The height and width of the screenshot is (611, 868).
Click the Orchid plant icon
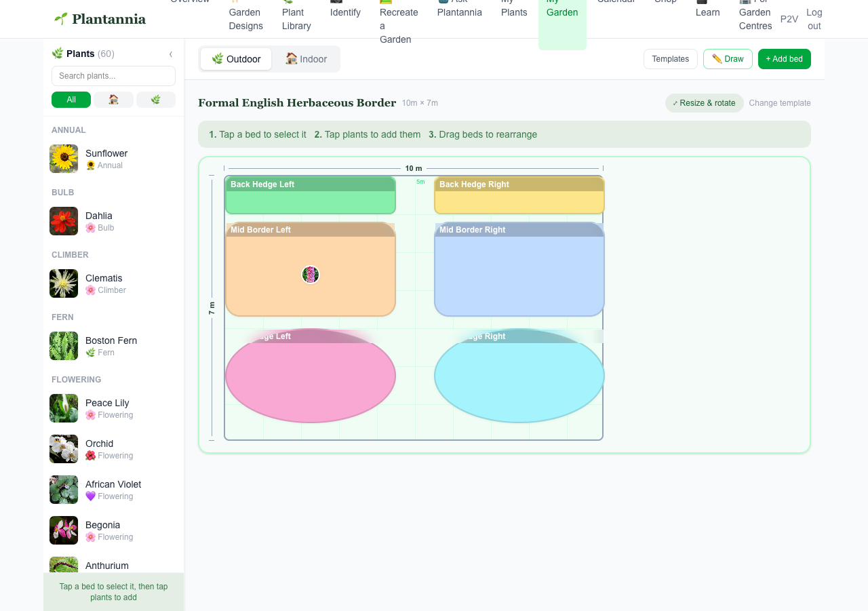pos(64,449)
